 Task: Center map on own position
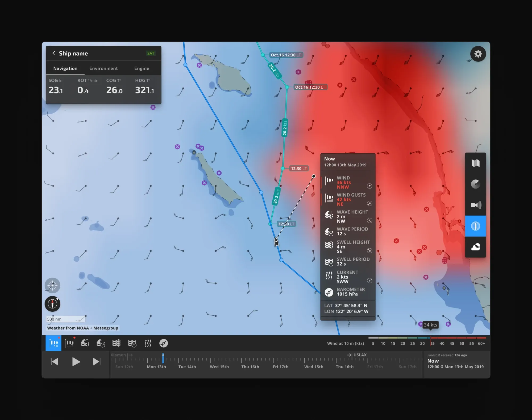pyautogui.click(x=52, y=285)
